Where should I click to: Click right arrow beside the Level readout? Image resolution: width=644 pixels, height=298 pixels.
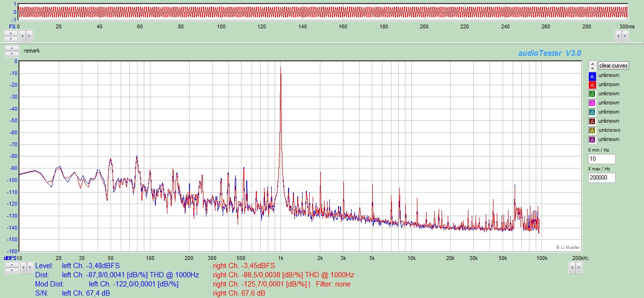click(x=29, y=268)
